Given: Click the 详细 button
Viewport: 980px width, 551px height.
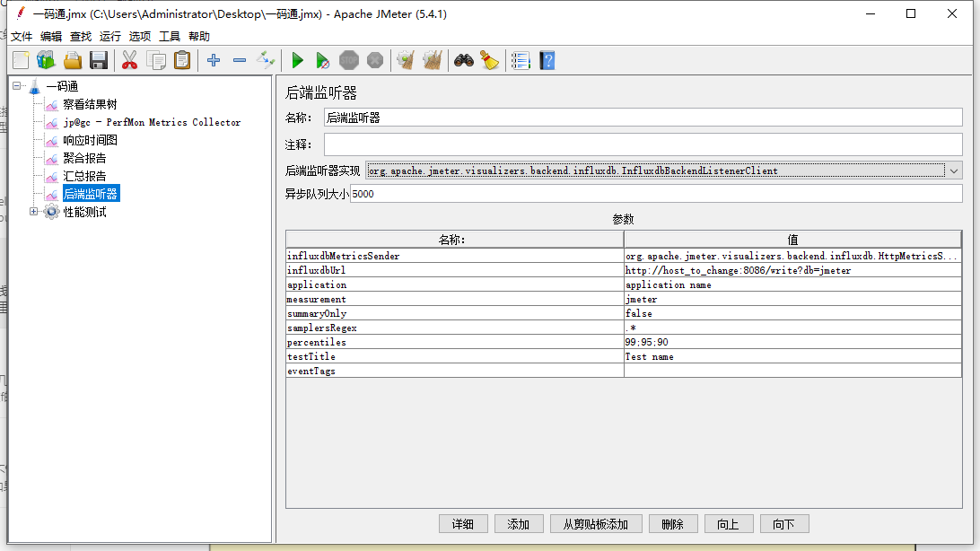Looking at the screenshot, I should pos(463,524).
